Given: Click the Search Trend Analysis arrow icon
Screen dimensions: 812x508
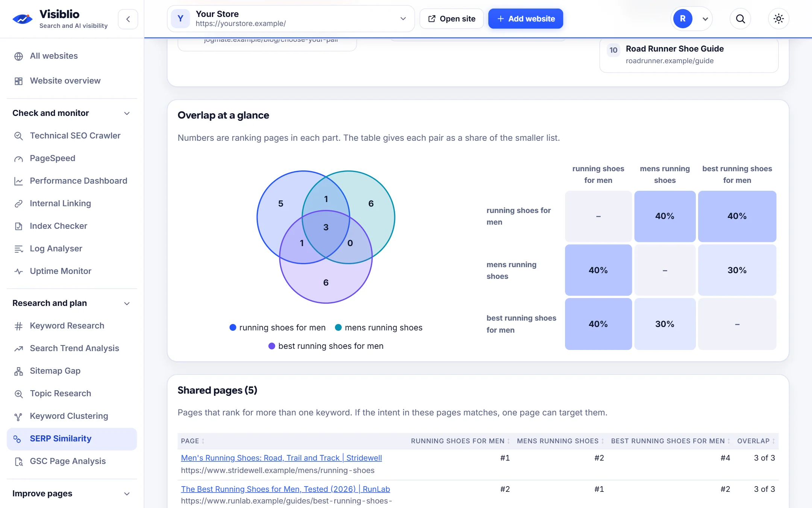Looking at the screenshot, I should pos(18,348).
